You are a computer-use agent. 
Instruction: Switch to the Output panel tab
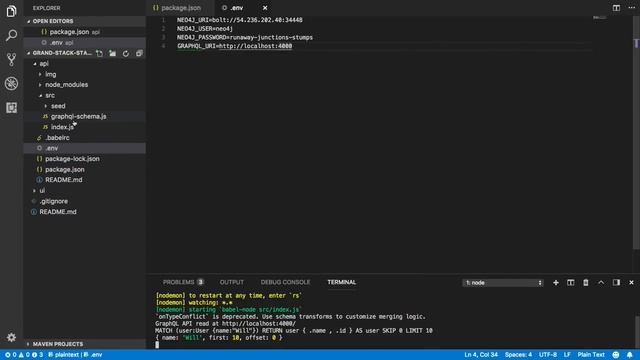(x=231, y=282)
